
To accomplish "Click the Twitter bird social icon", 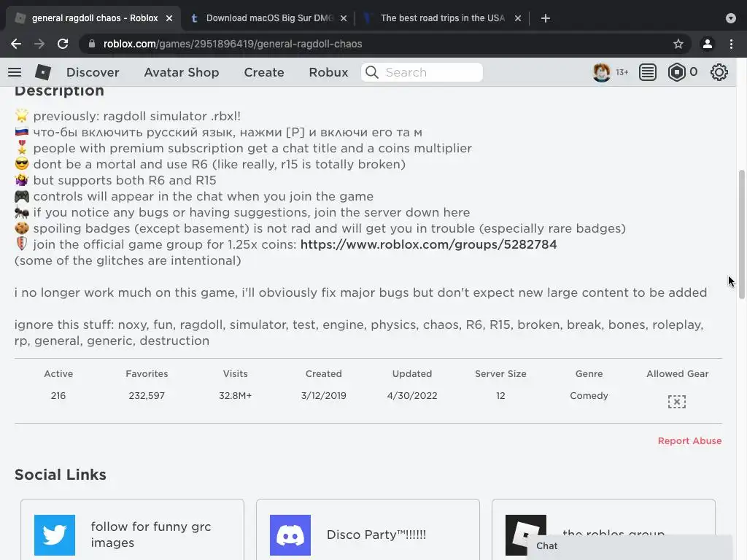I will [x=55, y=534].
